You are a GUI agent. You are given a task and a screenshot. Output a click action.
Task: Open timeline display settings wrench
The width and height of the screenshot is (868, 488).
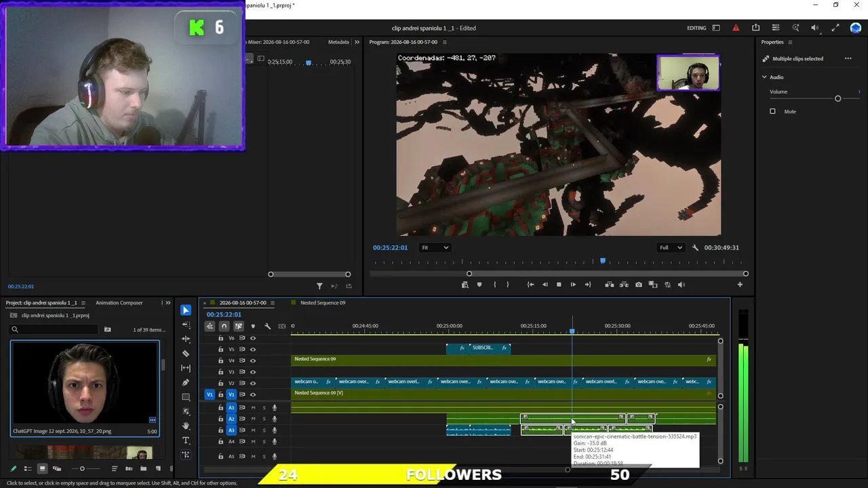pos(267,326)
